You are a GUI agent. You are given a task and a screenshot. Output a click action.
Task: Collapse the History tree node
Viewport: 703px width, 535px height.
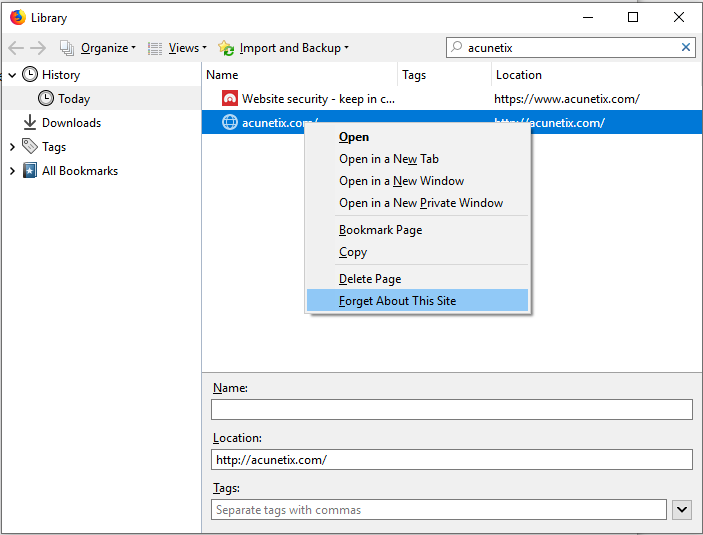coord(13,75)
